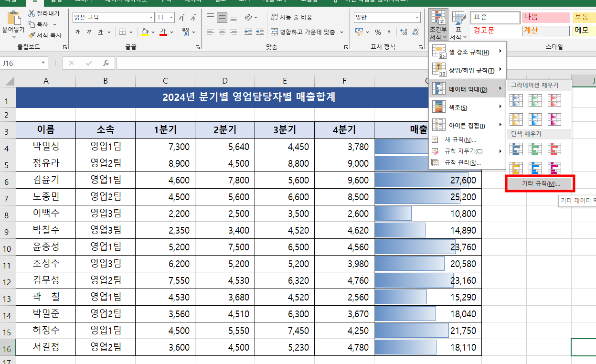The image size is (596, 364).
Task: Click the decrease indent icon
Action: point(249,32)
